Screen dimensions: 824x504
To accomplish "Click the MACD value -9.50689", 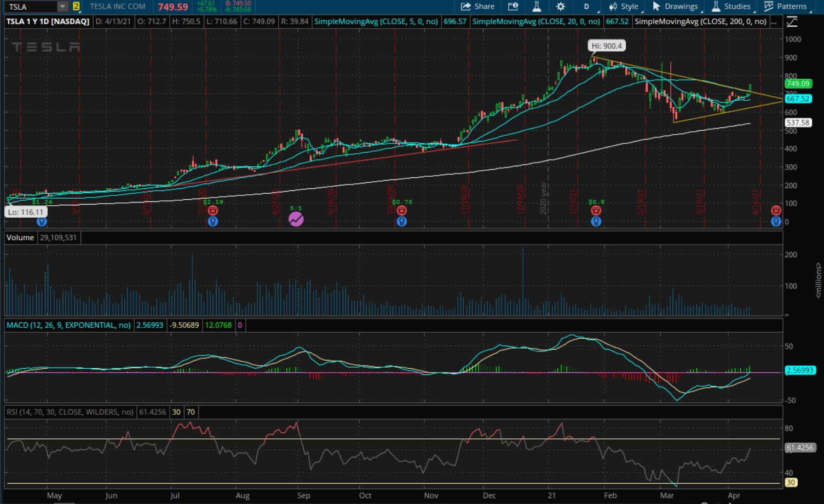I will (x=184, y=325).
